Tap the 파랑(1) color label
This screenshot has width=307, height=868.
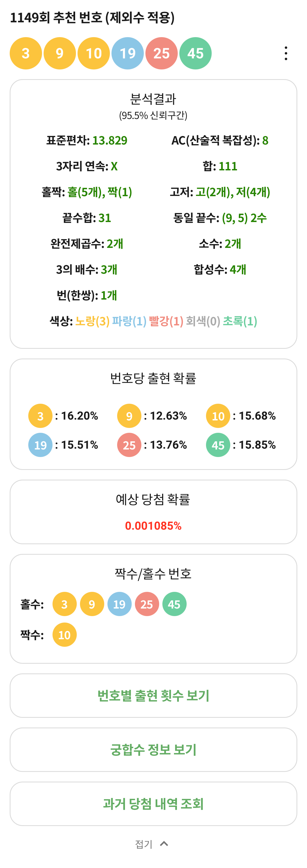click(x=129, y=321)
